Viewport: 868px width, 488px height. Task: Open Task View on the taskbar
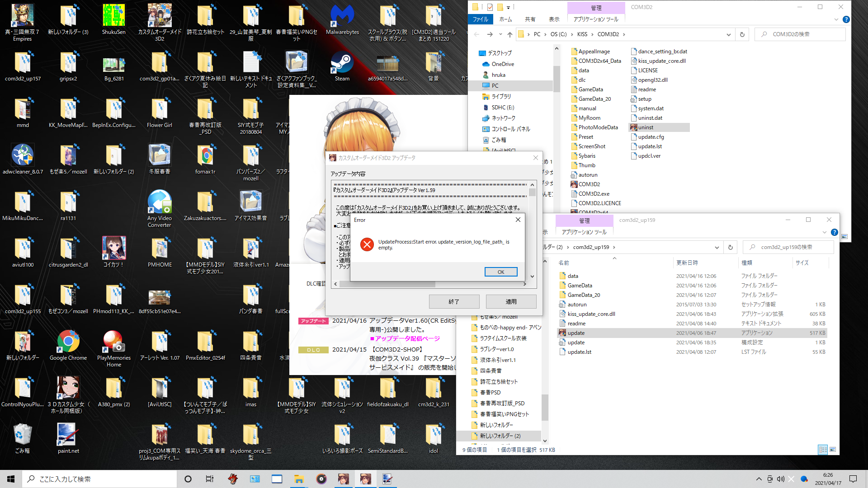click(210, 479)
